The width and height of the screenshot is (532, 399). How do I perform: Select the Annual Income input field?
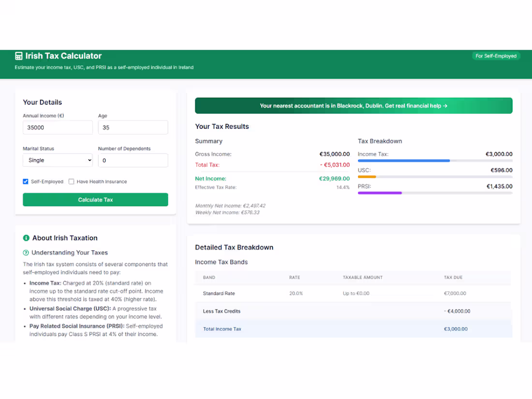tap(58, 127)
